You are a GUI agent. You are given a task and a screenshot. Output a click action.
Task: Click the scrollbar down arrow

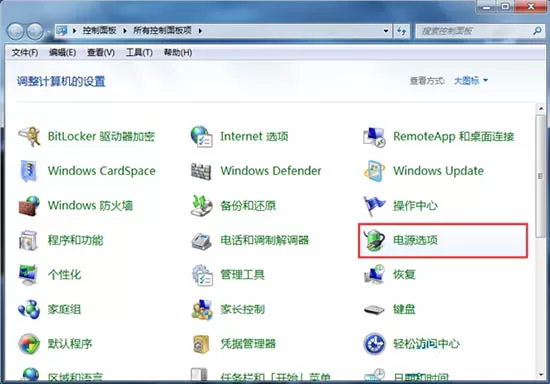[x=541, y=375]
